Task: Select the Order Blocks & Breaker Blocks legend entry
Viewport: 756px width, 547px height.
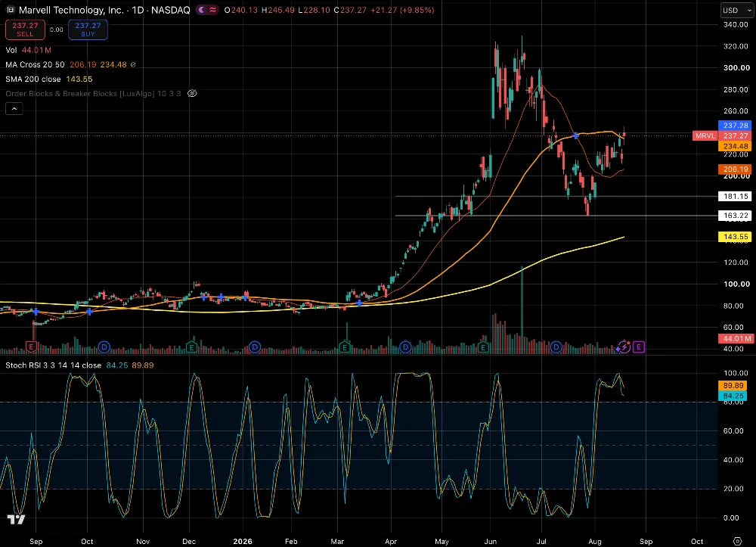Action: 93,94
